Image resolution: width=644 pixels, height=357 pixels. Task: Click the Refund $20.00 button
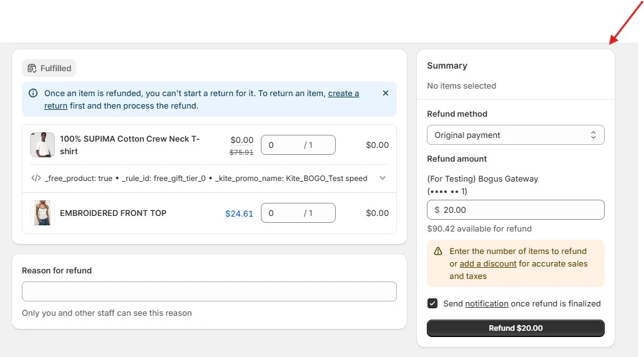[515, 328]
